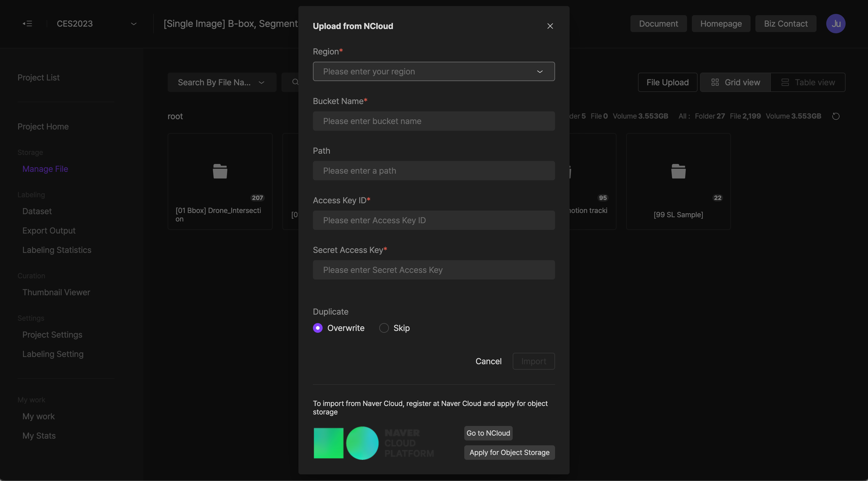Click Cancel in the upload dialog

[x=488, y=361]
